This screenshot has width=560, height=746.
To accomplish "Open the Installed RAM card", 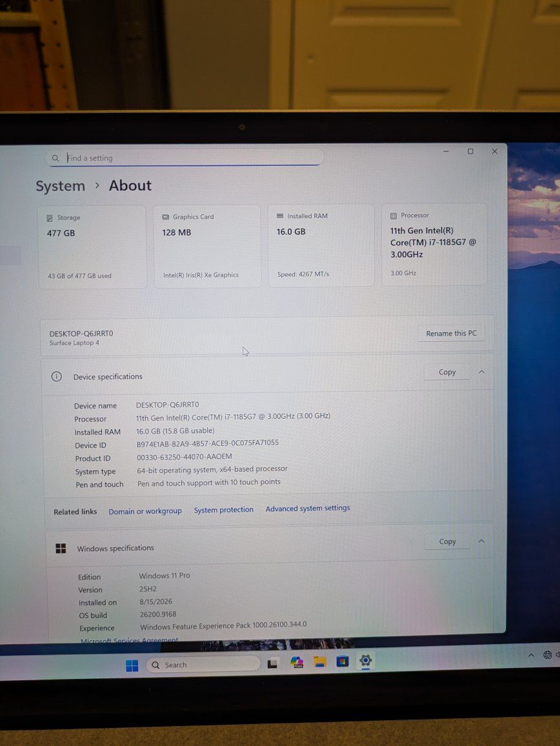I will 321,245.
